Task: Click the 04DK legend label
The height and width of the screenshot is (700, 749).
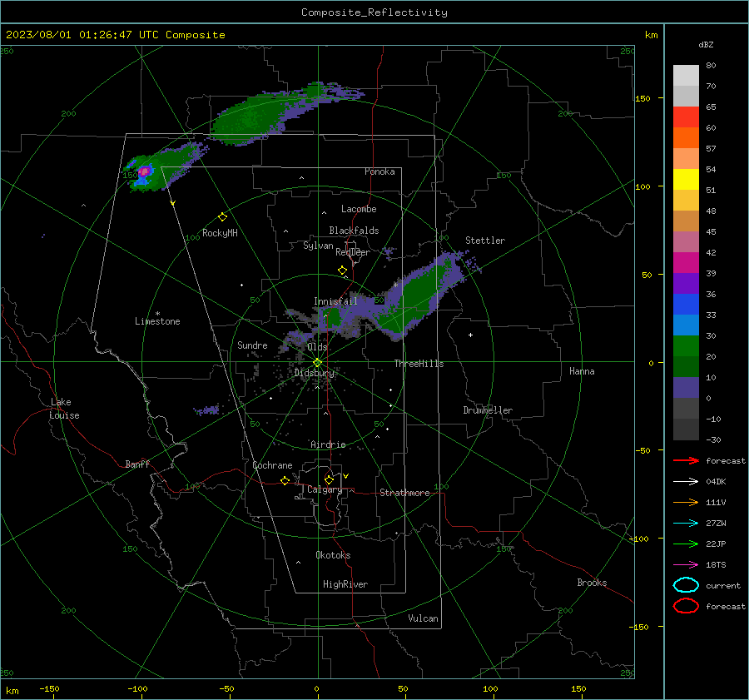Action: (x=716, y=482)
